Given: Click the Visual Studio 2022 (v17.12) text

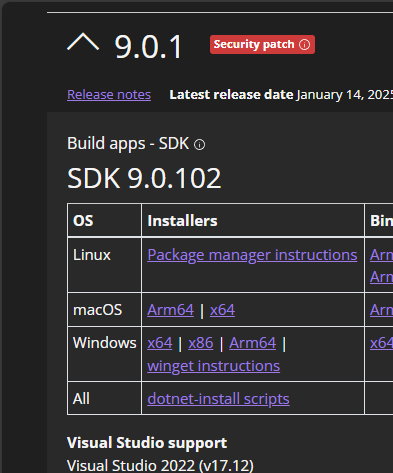Looking at the screenshot, I should [x=160, y=466].
